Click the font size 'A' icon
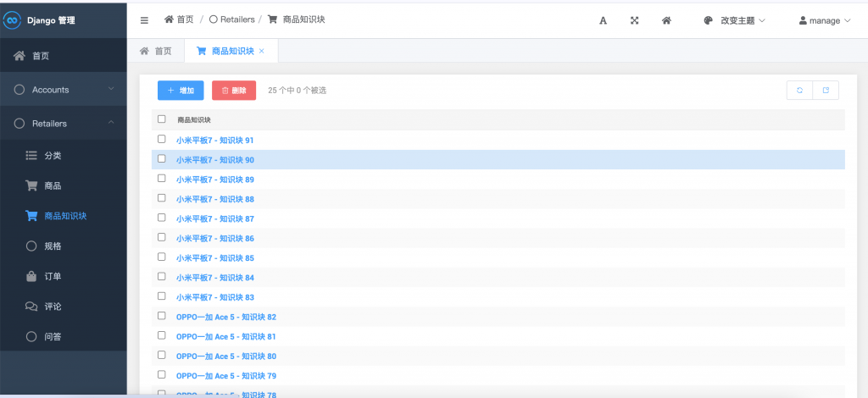The height and width of the screenshot is (398, 868). [x=604, y=20]
